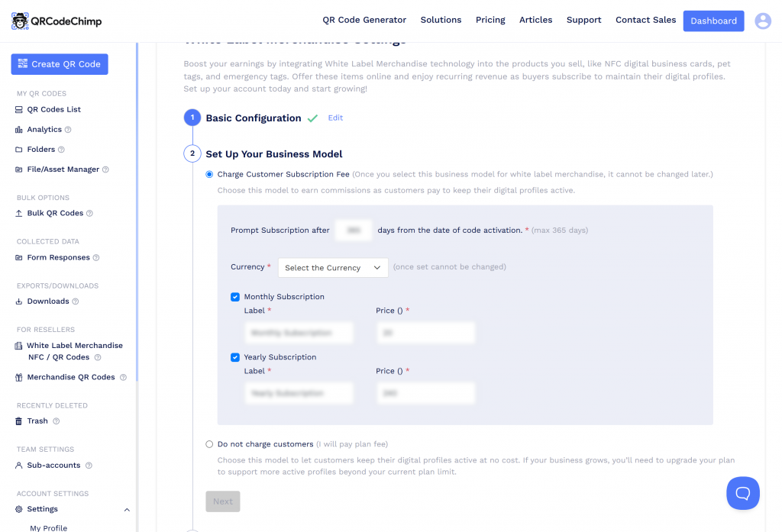
Task: Click the Trash help icon
Action: (x=56, y=421)
